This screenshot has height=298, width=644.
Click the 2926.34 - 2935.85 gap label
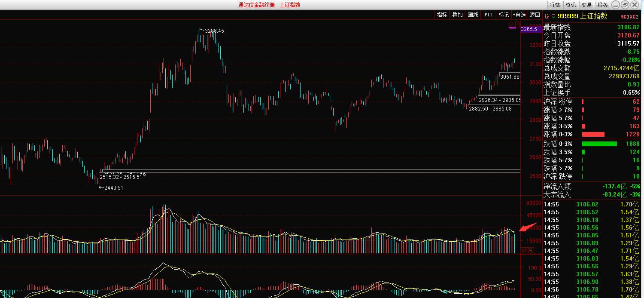[x=499, y=100]
